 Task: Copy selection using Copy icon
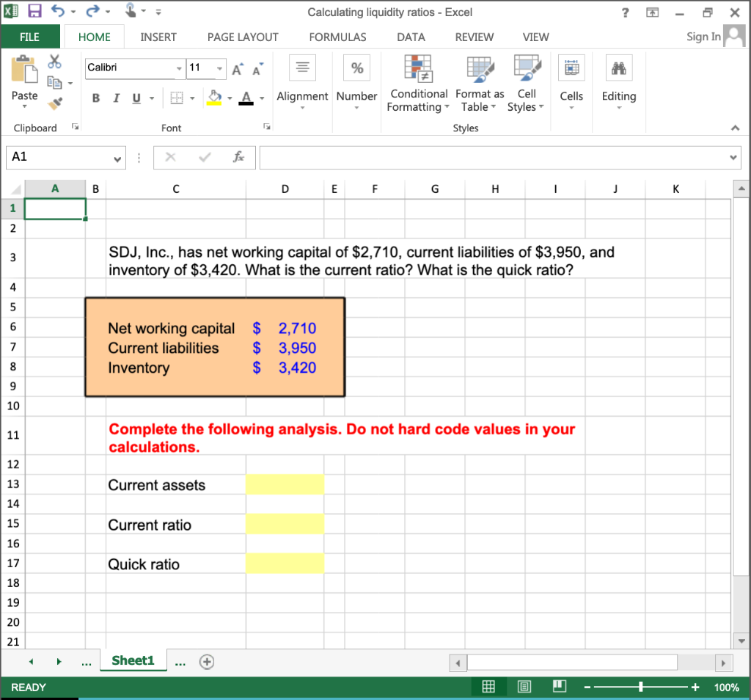54,83
